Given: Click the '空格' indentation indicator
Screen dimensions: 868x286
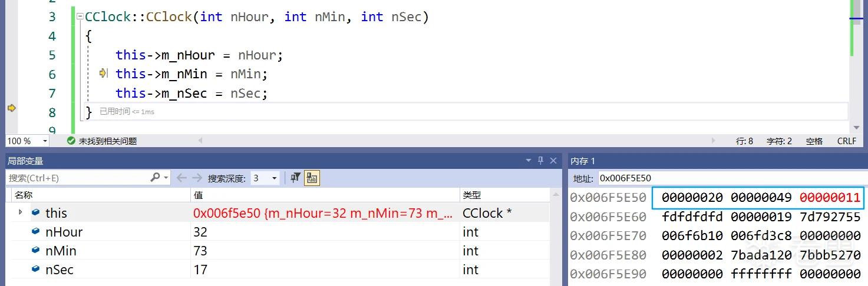Looking at the screenshot, I should tap(814, 141).
